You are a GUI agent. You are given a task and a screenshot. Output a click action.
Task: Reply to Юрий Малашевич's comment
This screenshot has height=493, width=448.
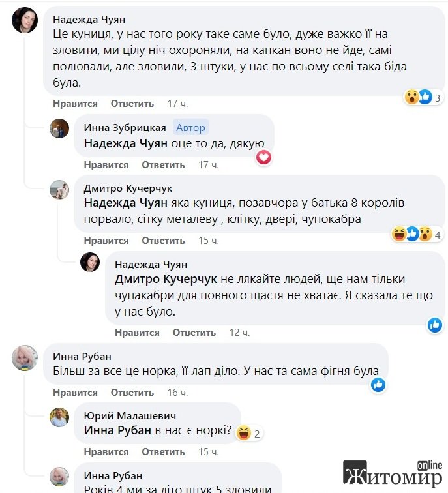[x=164, y=452]
